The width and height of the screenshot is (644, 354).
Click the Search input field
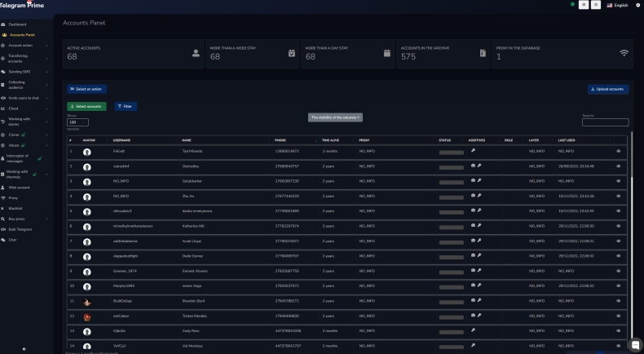click(606, 122)
